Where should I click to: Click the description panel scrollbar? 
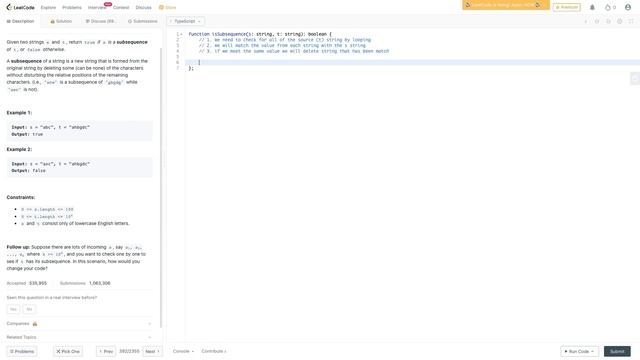[x=161, y=188]
